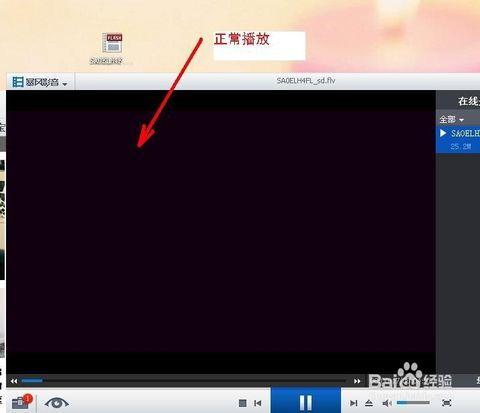Fast forward using the double-right arrow icon
Screen dimensions: 480x413
click(x=357, y=381)
